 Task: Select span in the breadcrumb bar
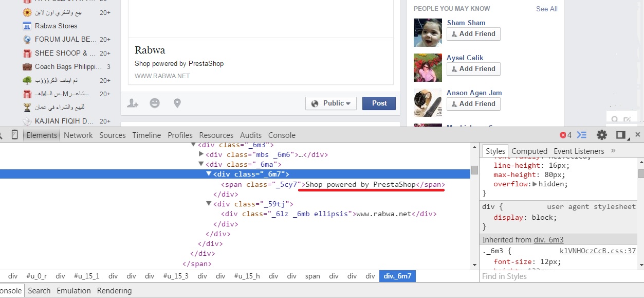point(312,276)
